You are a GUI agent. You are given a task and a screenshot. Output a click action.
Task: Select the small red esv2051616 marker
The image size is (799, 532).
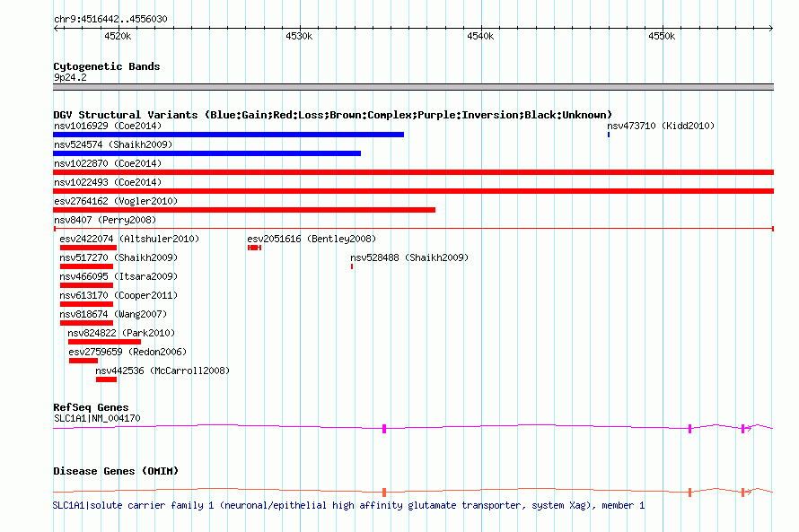(254, 248)
